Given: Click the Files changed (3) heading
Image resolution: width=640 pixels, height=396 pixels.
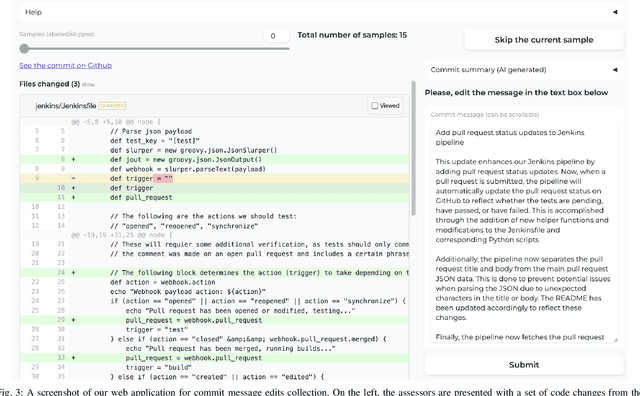Looking at the screenshot, I should [49, 84].
